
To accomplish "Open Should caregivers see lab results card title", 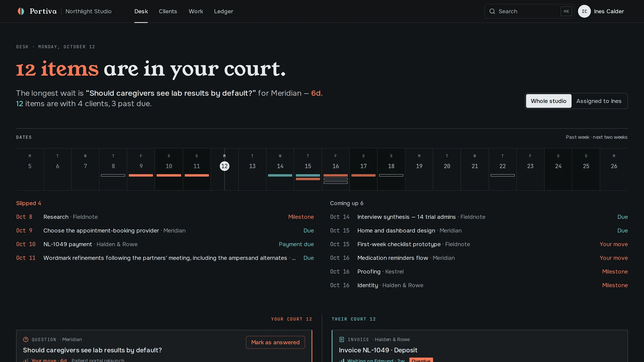I will [92, 350].
